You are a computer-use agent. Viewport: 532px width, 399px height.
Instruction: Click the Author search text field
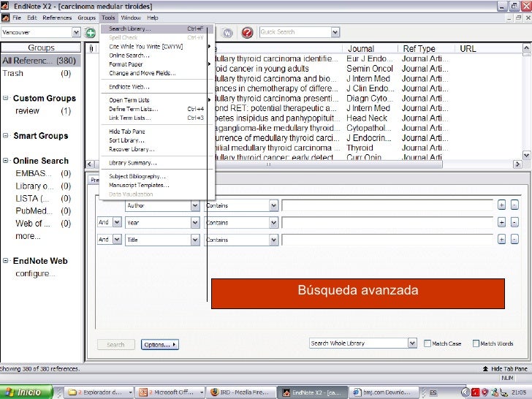[x=387, y=206]
